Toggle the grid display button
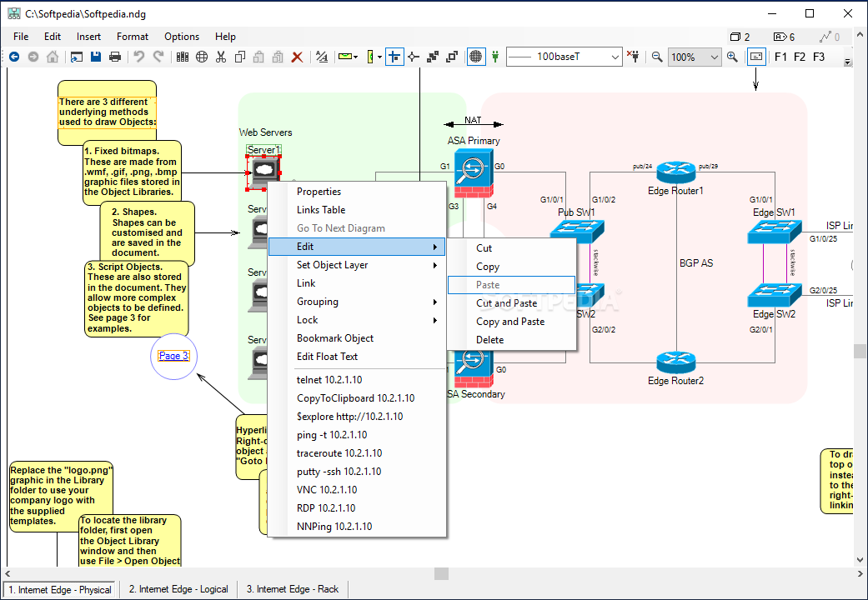The width and height of the screenshot is (868, 600). click(x=475, y=57)
